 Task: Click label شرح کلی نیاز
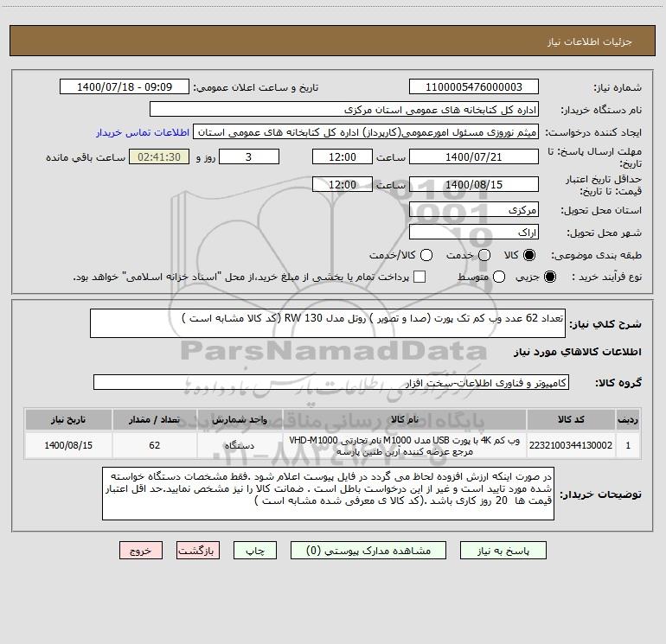pos(605,324)
